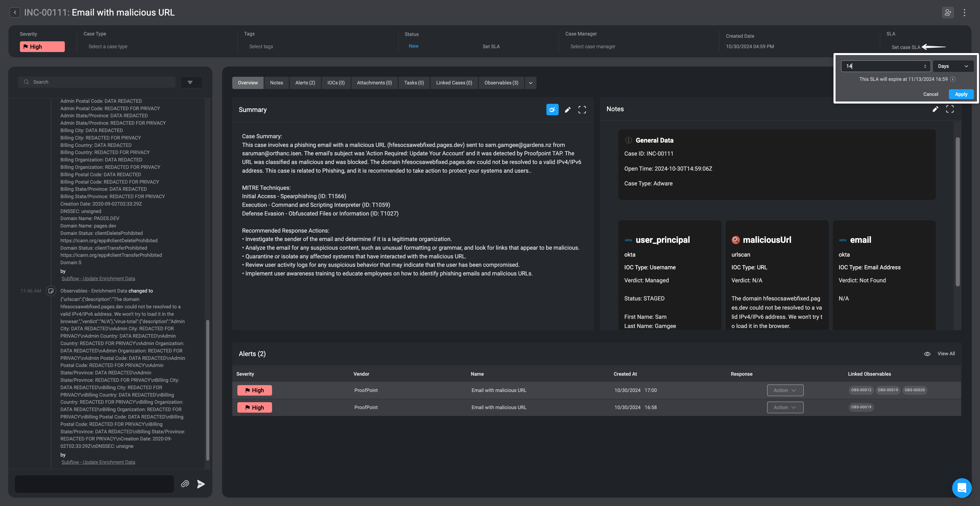Click the okta icon beside user_principal
The width and height of the screenshot is (980, 506).
pos(629,240)
